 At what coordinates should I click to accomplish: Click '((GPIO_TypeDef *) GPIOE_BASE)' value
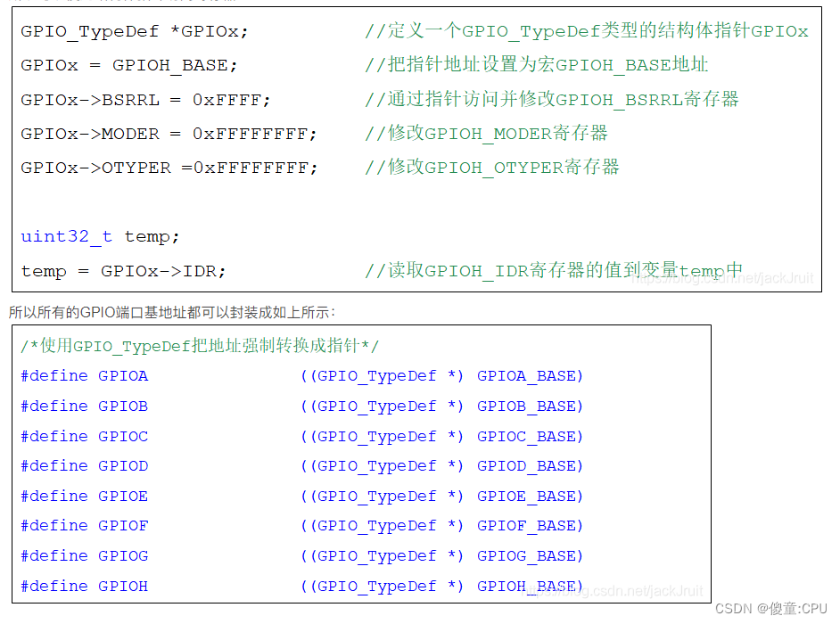click(x=441, y=497)
